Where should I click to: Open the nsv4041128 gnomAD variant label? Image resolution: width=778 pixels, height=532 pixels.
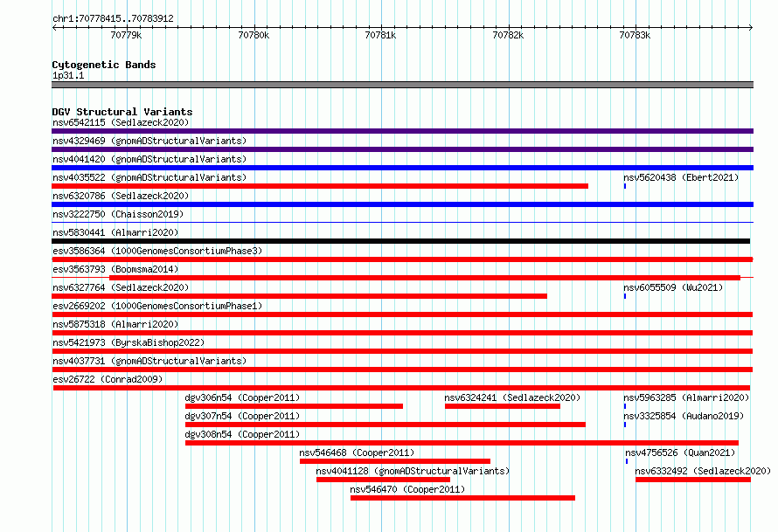[x=413, y=471]
